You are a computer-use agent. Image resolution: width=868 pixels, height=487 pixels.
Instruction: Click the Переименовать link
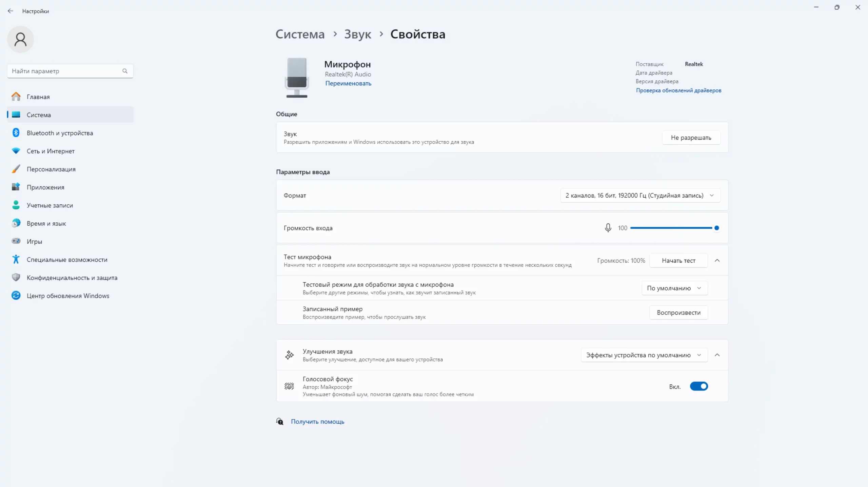[x=348, y=83]
